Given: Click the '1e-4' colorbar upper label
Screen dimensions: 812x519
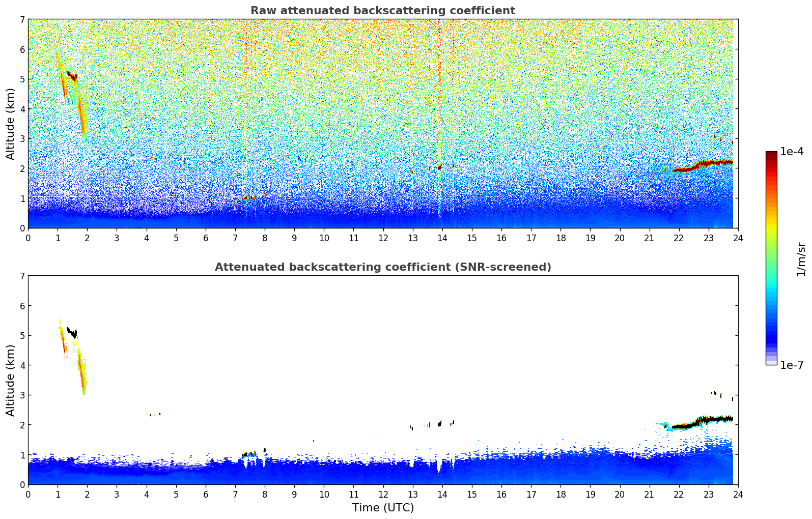Looking at the screenshot, I should [x=792, y=152].
